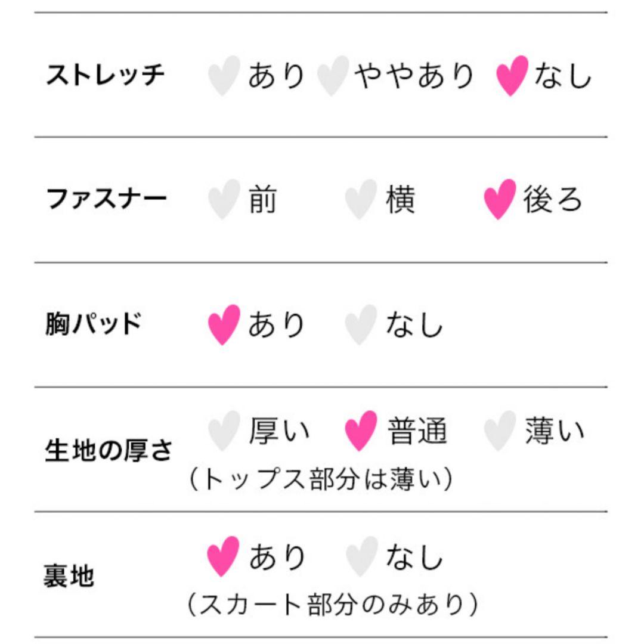Select the gray heart for ファスナー 前
This screenshot has height=644, width=644.
tap(224, 200)
